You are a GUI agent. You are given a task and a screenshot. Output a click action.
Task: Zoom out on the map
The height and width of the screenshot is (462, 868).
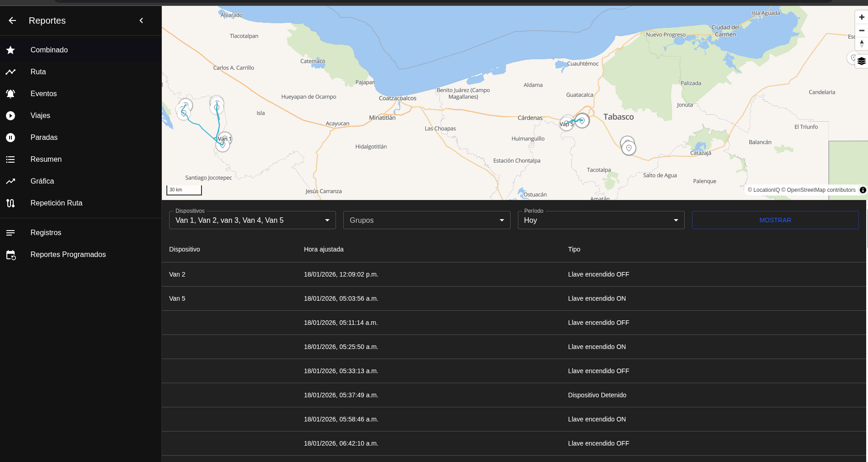point(861,31)
